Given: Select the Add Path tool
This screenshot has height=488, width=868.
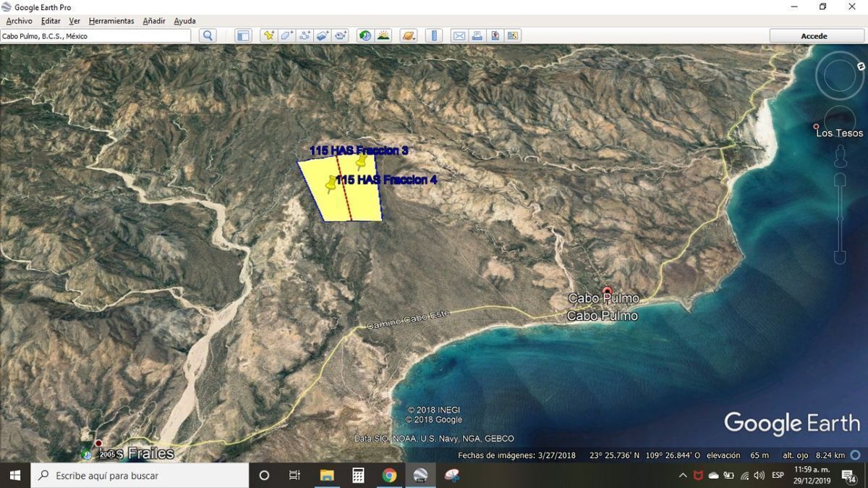Looking at the screenshot, I should click(305, 35).
